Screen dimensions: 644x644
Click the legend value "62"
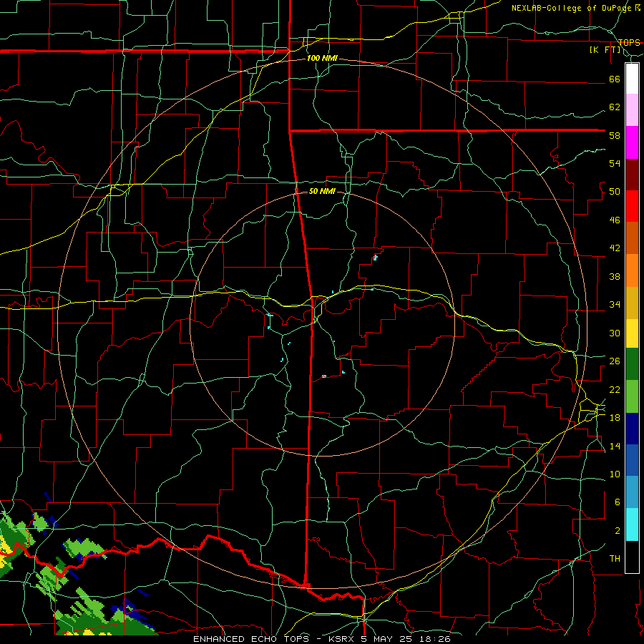tap(615, 107)
